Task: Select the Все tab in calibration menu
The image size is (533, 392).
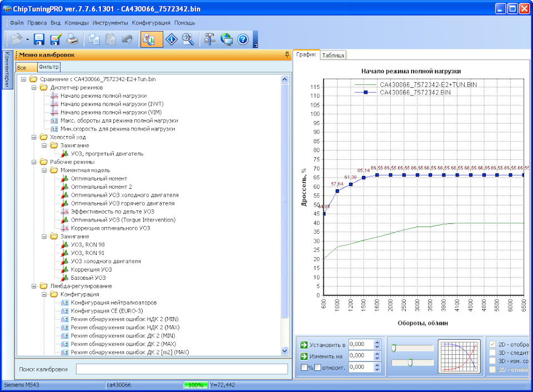Action: [26, 68]
